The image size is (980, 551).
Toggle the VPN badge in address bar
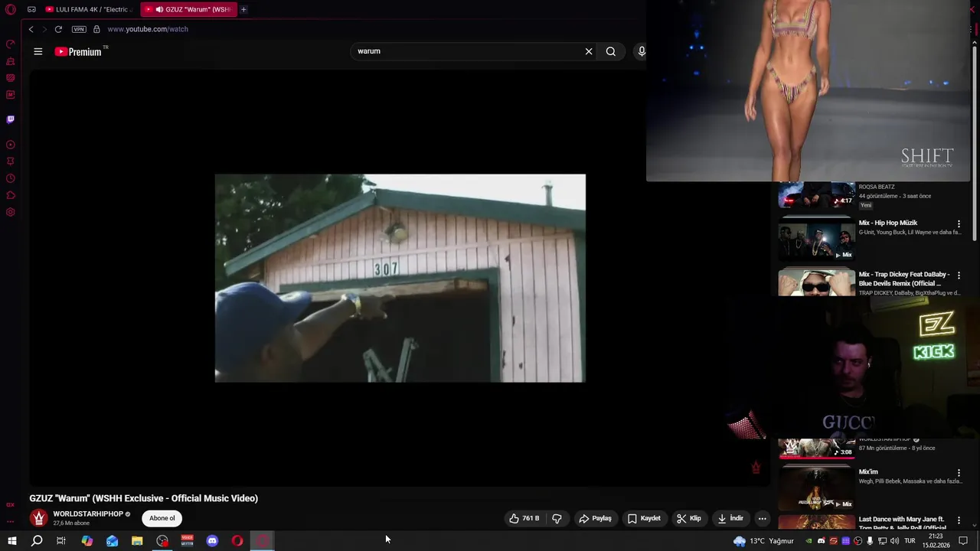79,29
